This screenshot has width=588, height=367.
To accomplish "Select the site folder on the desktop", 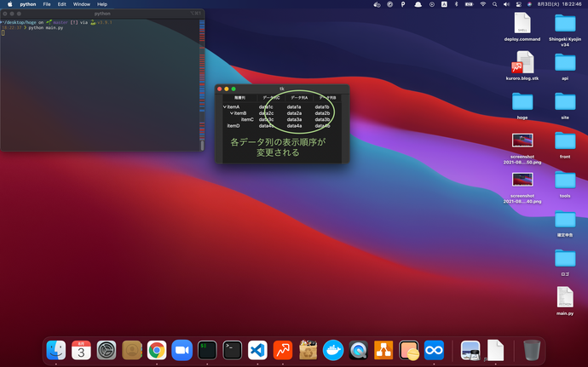I will [x=565, y=106].
